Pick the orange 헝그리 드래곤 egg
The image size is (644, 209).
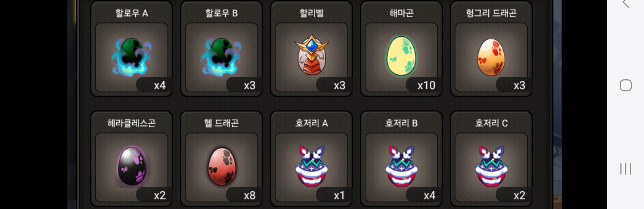pos(491,57)
